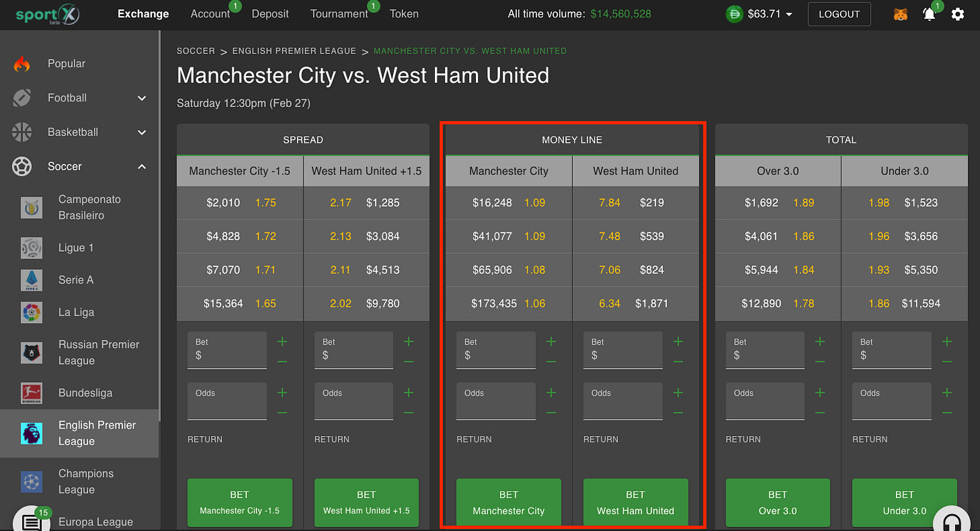The width and height of the screenshot is (980, 531).
Task: Select the La Liga league logo
Action: pos(32,313)
